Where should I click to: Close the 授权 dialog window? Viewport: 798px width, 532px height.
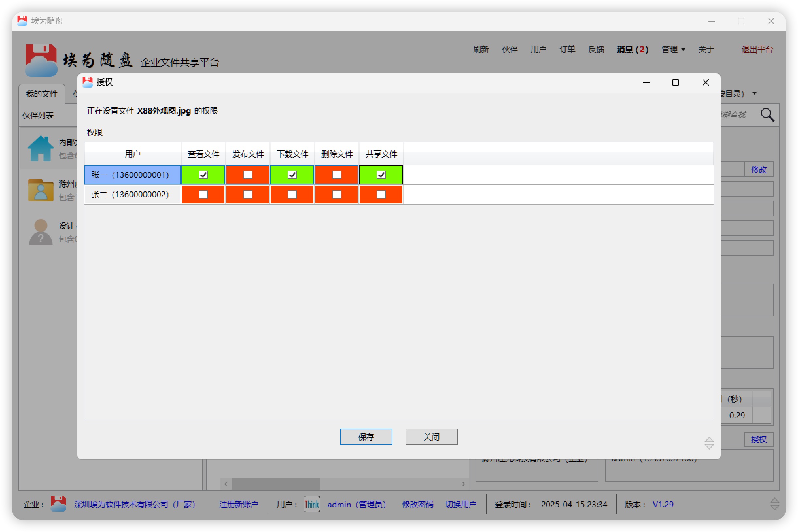tap(705, 82)
